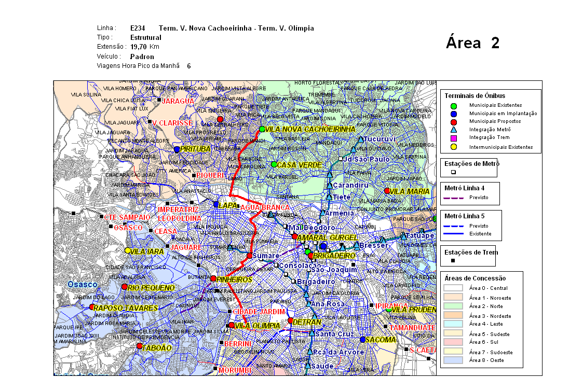Click the metro triangle marker at Tucuruvi
569x392 pixels.
pyautogui.click(x=361, y=139)
